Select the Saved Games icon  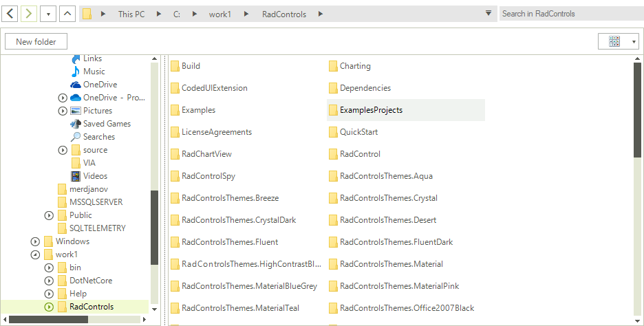76,124
